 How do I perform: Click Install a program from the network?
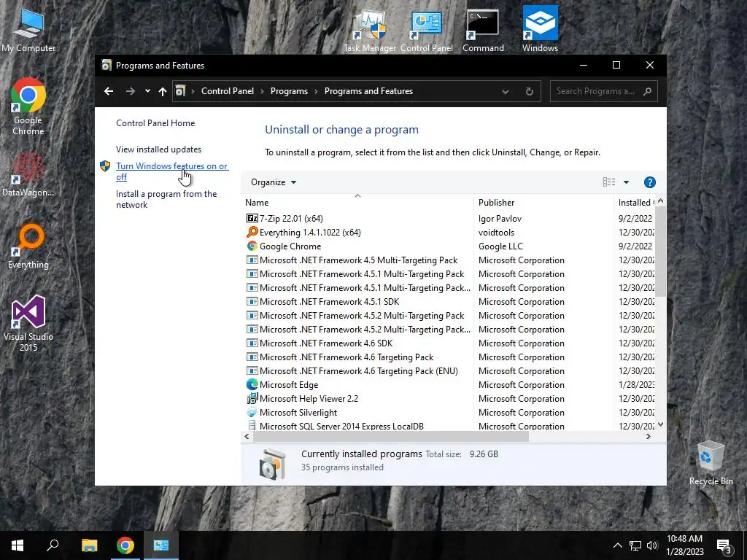166,199
